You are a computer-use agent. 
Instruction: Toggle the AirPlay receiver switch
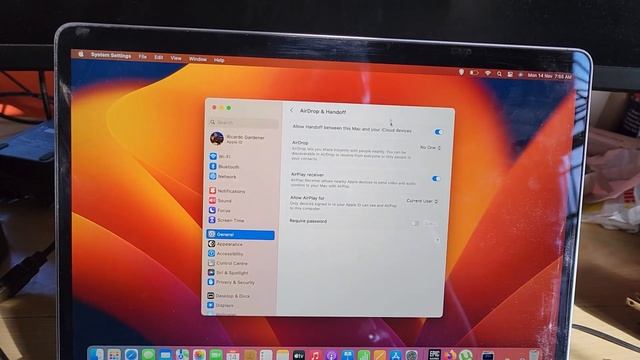tap(436, 179)
